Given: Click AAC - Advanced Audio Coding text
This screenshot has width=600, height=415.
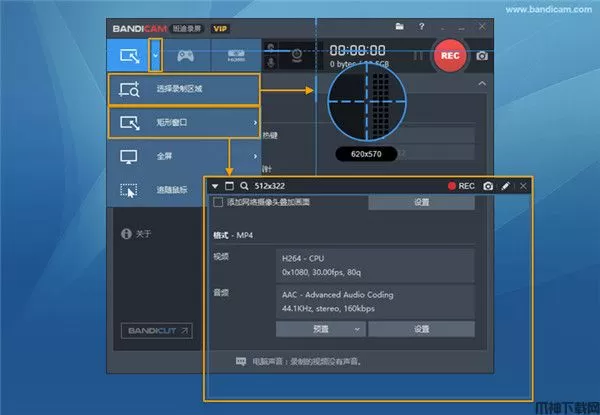Looking at the screenshot, I should (x=338, y=295).
